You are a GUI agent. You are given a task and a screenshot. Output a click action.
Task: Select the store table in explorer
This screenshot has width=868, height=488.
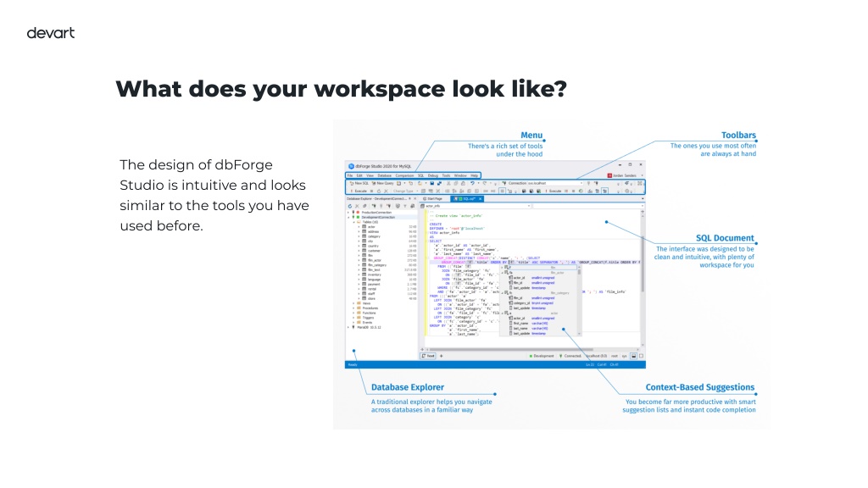point(371,299)
